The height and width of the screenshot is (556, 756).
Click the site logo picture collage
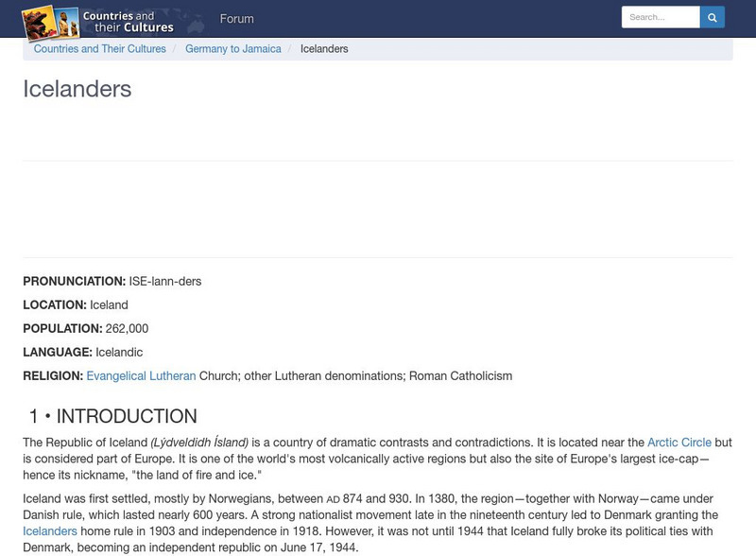pos(50,23)
